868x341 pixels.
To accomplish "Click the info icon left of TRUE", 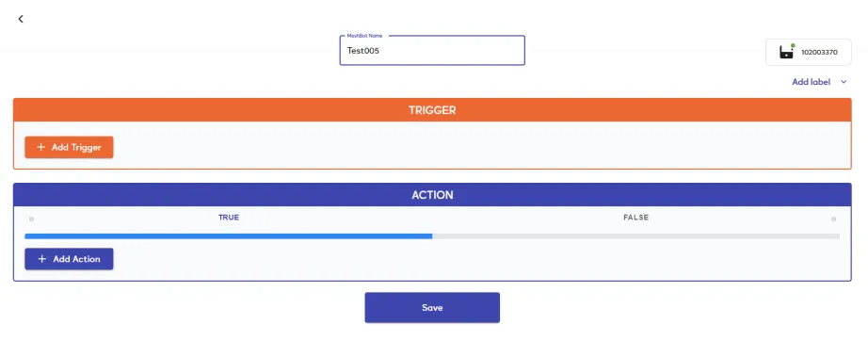I will (x=32, y=219).
